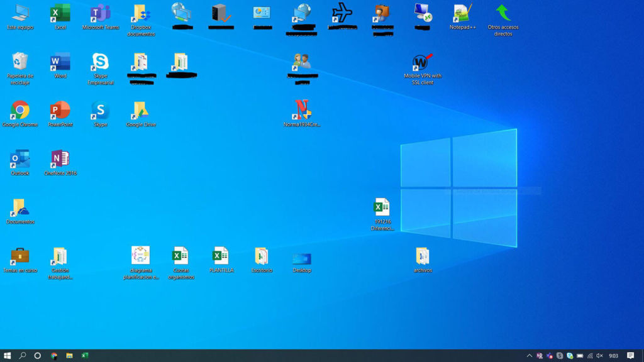
Task: Select the PowerPoint desktop shortcut
Action: pyautogui.click(x=60, y=111)
